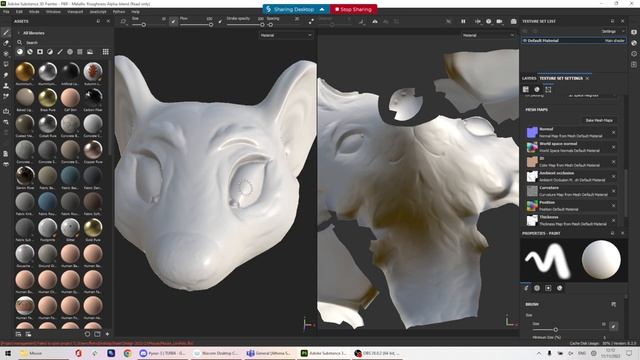Switch to the Layers tab
This screenshot has width=640, height=360.
(x=529, y=78)
